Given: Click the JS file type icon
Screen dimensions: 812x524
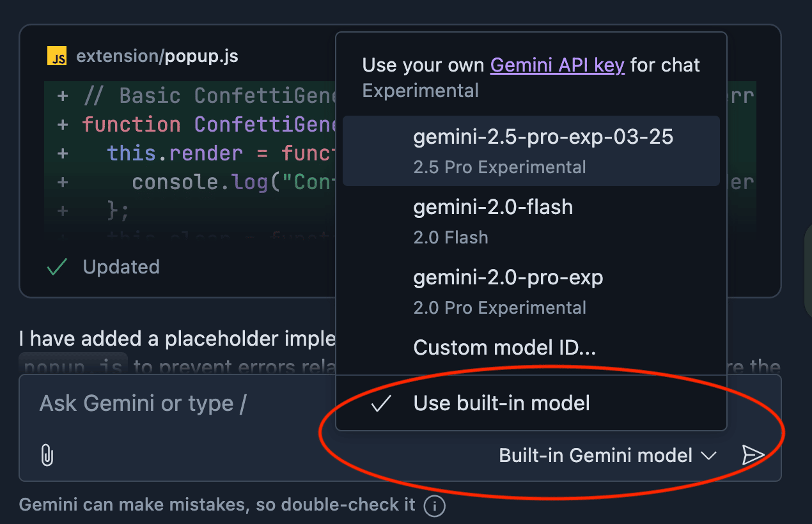Looking at the screenshot, I should tap(57, 57).
